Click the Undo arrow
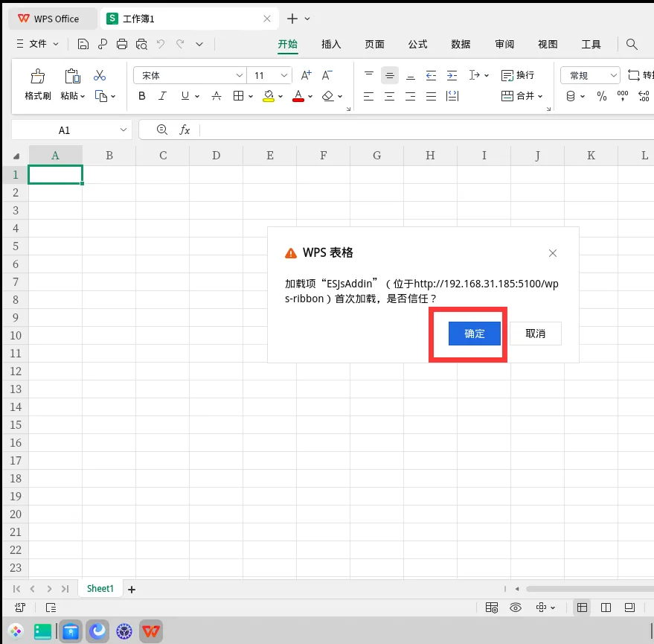The width and height of the screenshot is (654, 644). point(161,43)
